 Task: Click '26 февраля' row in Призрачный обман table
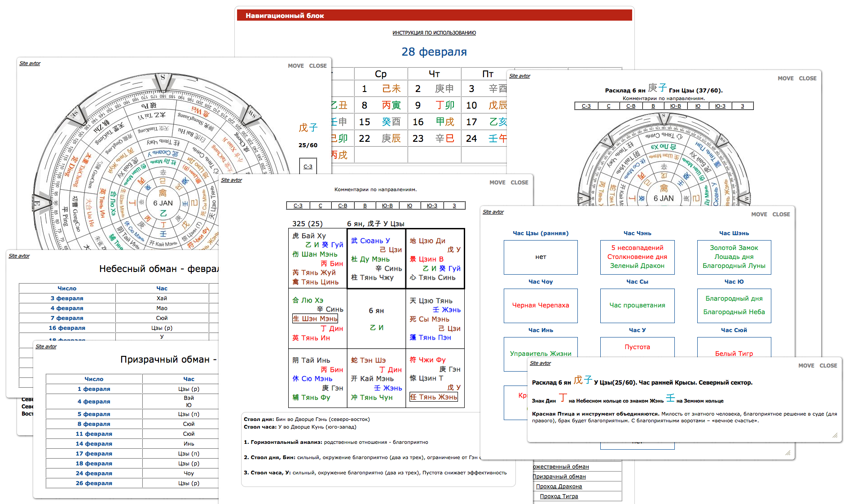click(132, 483)
